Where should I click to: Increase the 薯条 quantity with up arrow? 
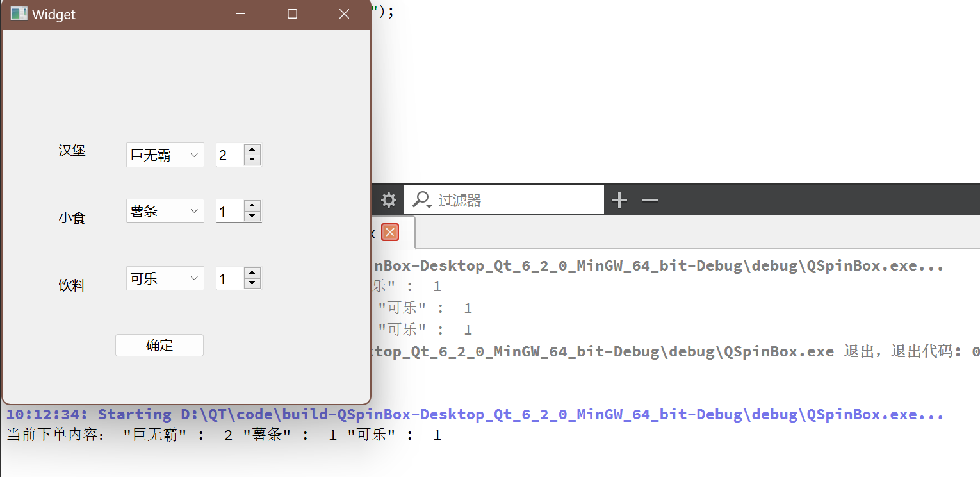(x=252, y=205)
